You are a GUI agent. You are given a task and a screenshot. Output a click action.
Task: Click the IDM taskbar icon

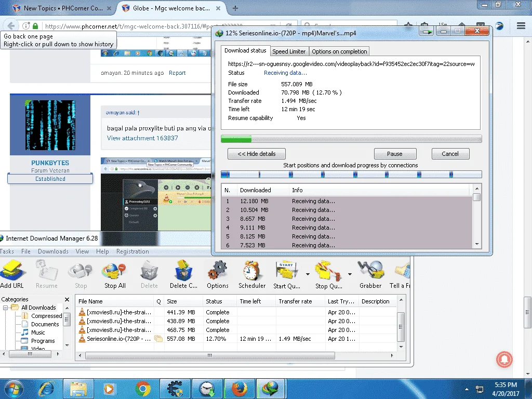[271, 389]
